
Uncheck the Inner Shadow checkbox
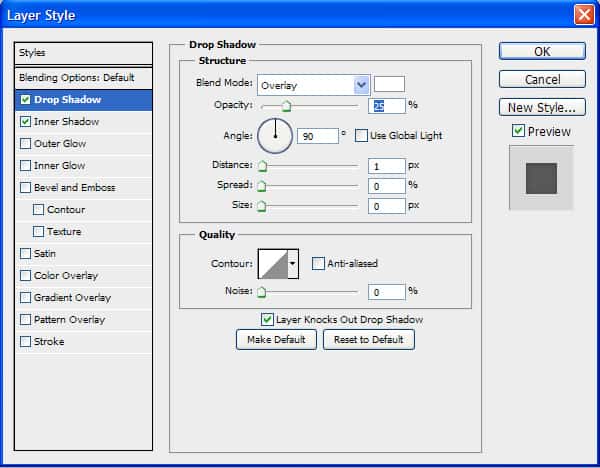pyautogui.click(x=26, y=121)
